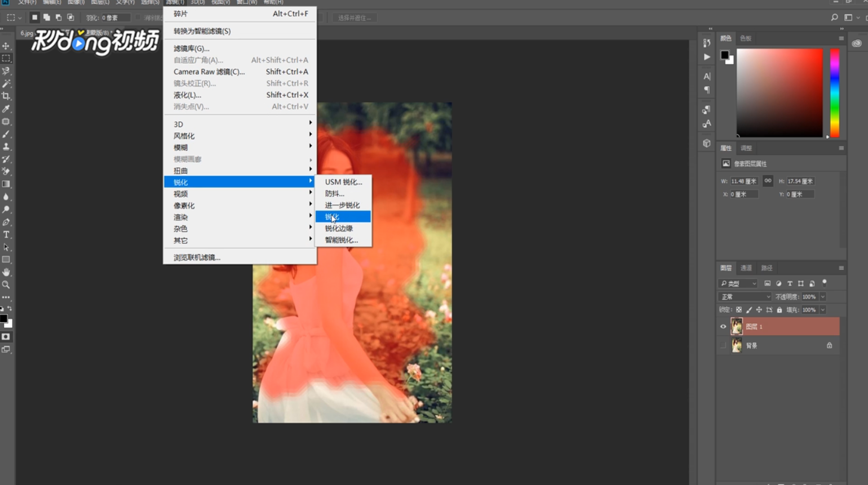Screen dimensions: 868x485
Task: Click foreground color swatch in Color panel
Action: [725, 55]
